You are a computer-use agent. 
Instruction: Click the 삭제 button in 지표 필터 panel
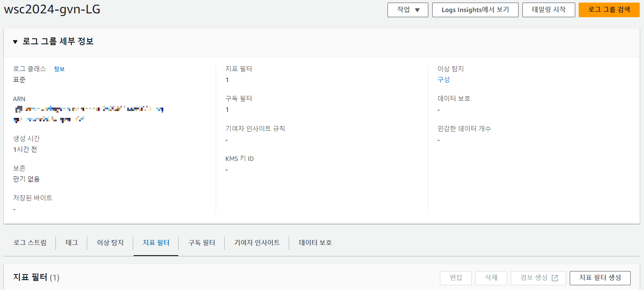click(x=491, y=278)
